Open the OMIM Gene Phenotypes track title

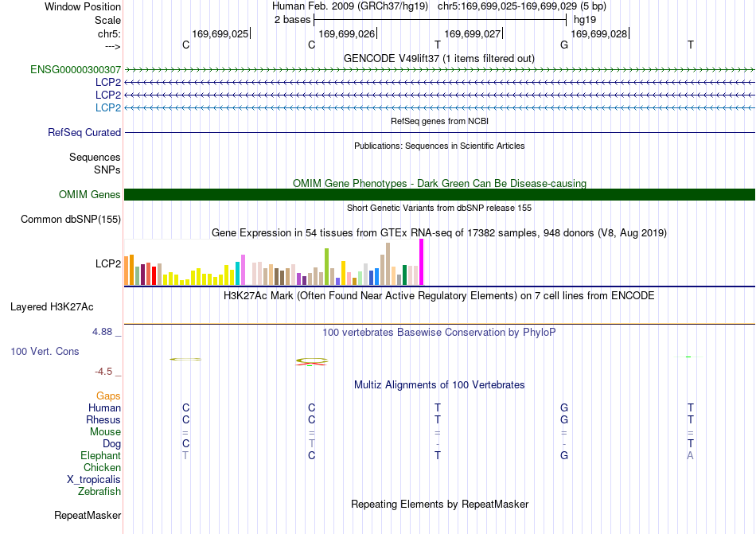439,183
